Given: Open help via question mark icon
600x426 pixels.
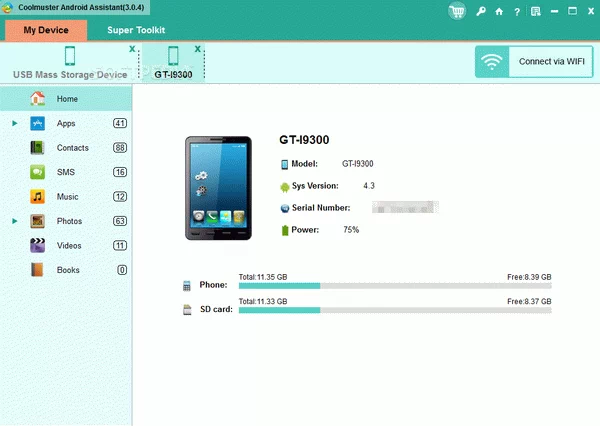Looking at the screenshot, I should 515,11.
